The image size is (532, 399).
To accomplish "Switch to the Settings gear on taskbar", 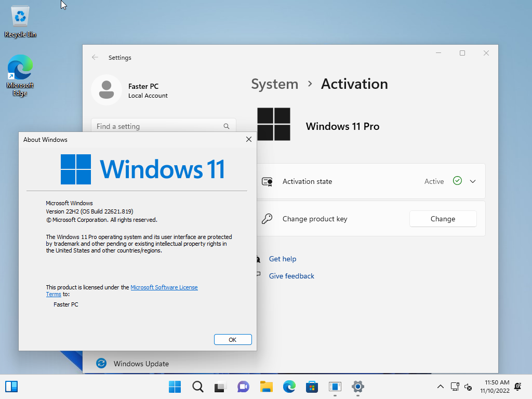I will point(357,387).
